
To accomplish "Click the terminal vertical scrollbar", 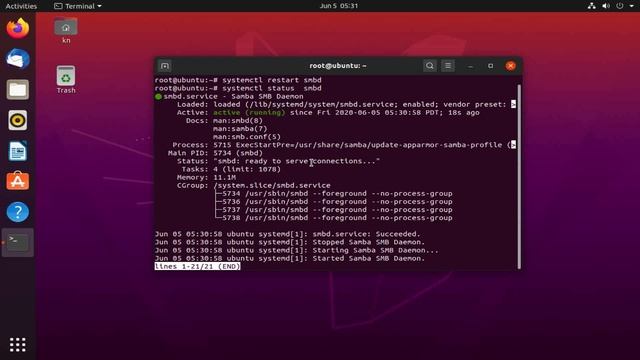I will (x=519, y=176).
